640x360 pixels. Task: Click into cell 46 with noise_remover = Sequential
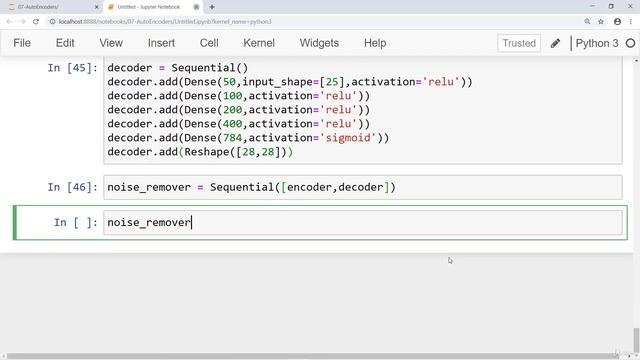[x=363, y=187]
